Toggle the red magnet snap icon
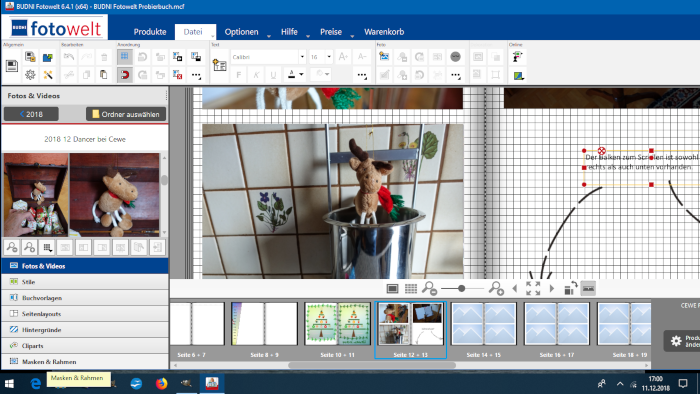The width and height of the screenshot is (700, 394). coord(125,75)
